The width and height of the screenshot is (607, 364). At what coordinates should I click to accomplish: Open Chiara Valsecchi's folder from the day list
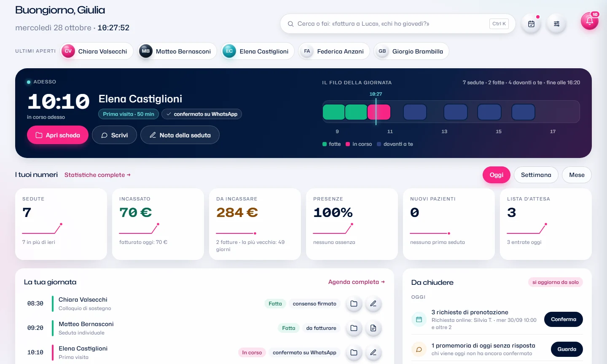click(x=354, y=304)
